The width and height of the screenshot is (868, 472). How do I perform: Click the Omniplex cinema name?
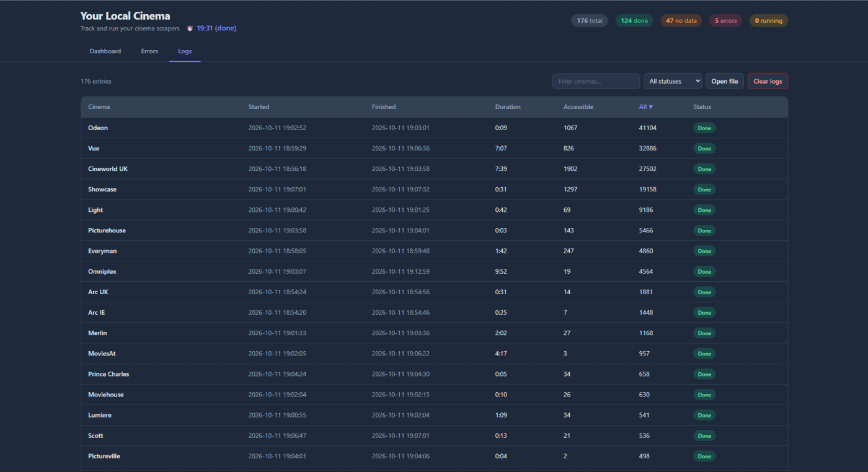click(x=102, y=271)
